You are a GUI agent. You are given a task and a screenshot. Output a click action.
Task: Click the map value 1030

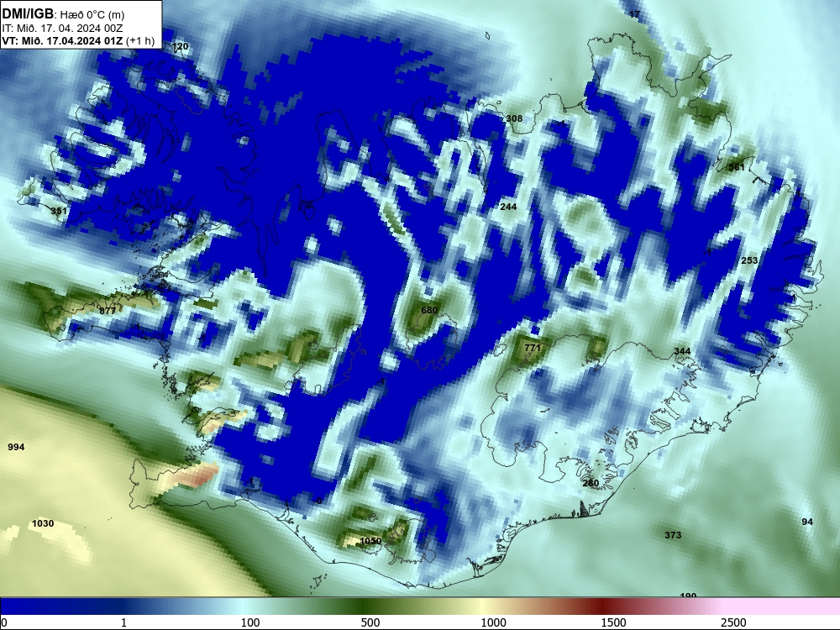(x=43, y=523)
